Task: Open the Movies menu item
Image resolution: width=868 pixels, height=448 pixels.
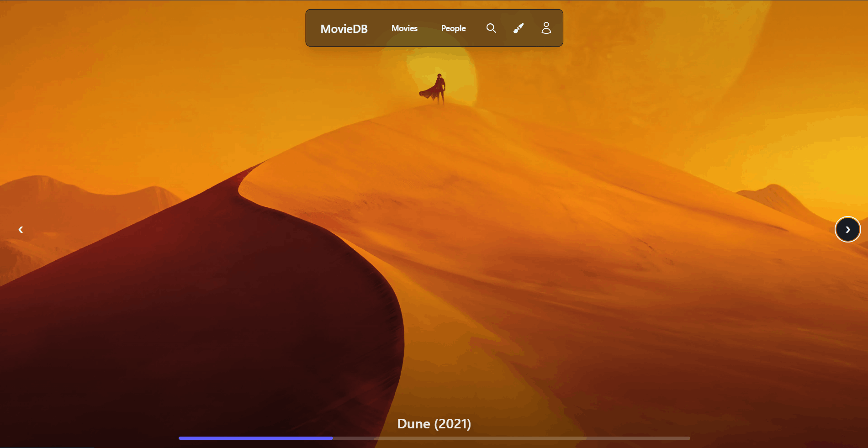Action: [404, 28]
